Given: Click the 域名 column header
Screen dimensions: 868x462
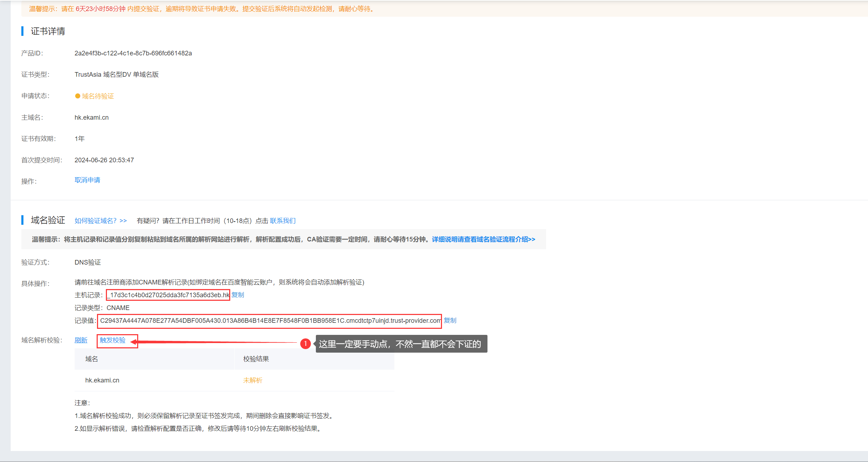Looking at the screenshot, I should [92, 359].
